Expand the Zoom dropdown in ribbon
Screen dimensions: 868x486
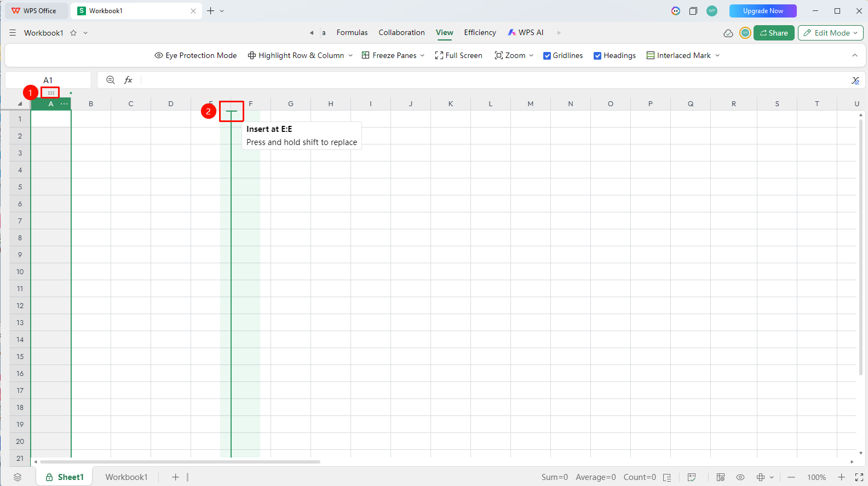click(x=531, y=55)
